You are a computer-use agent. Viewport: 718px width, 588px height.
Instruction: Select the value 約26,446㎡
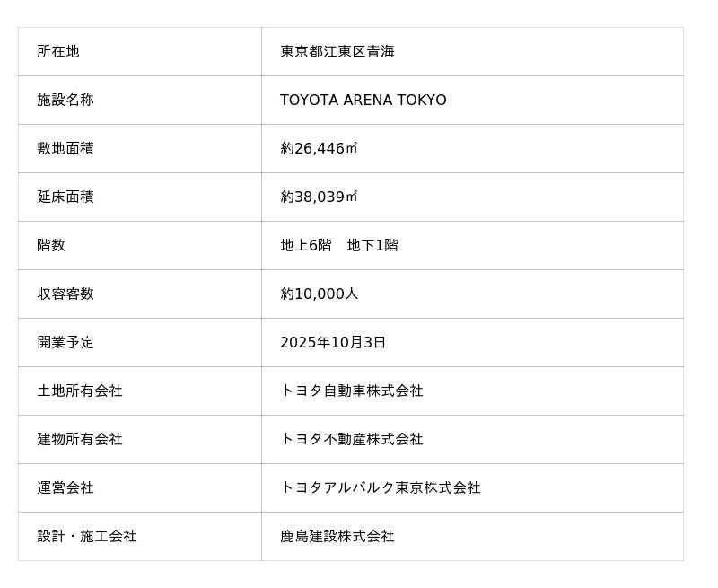click(x=319, y=148)
